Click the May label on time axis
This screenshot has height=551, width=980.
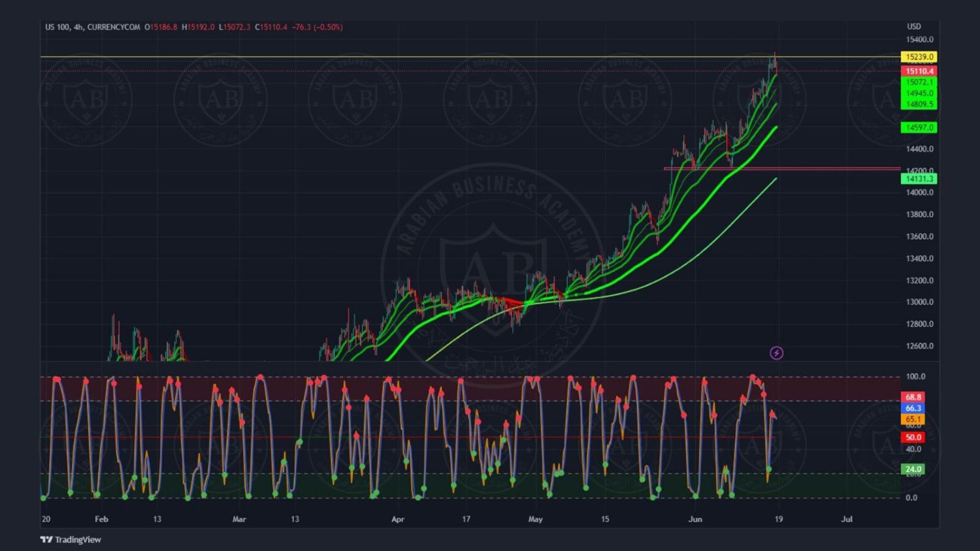[x=535, y=519]
